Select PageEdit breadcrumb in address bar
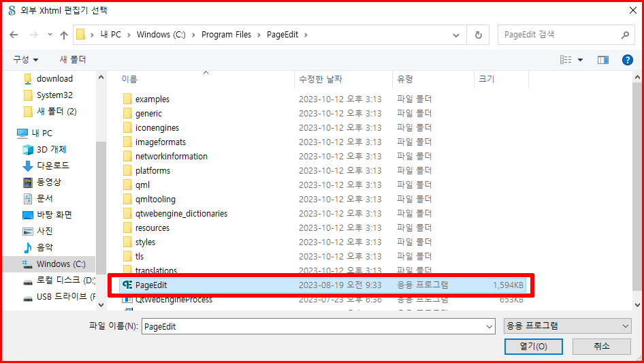The width and height of the screenshot is (644, 363). pyautogui.click(x=283, y=35)
